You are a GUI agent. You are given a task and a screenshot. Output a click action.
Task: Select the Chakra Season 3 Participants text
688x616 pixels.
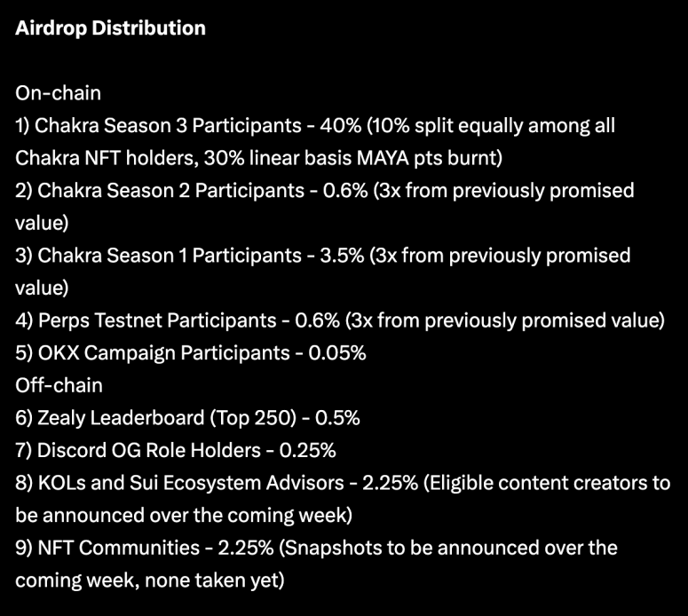click(x=168, y=126)
